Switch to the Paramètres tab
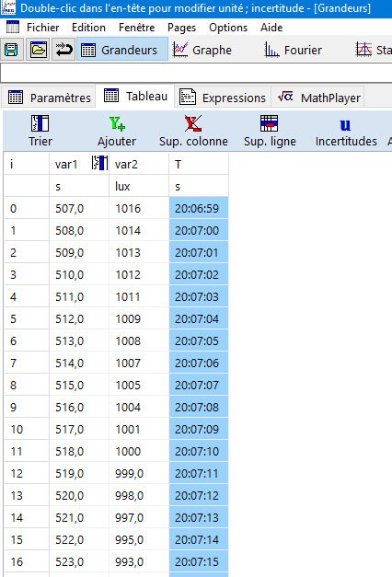This screenshot has width=392, height=577. point(49,98)
